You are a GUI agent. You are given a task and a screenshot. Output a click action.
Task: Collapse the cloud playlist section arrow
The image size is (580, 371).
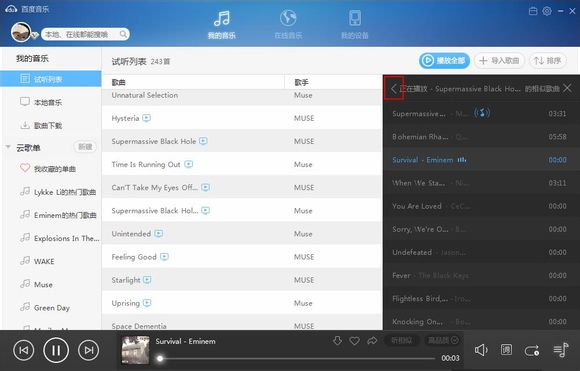point(8,147)
